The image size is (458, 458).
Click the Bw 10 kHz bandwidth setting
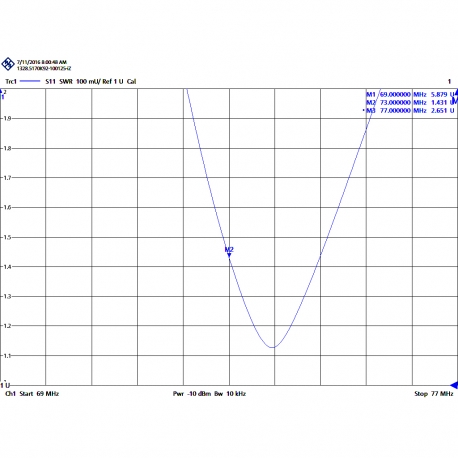coord(230,394)
